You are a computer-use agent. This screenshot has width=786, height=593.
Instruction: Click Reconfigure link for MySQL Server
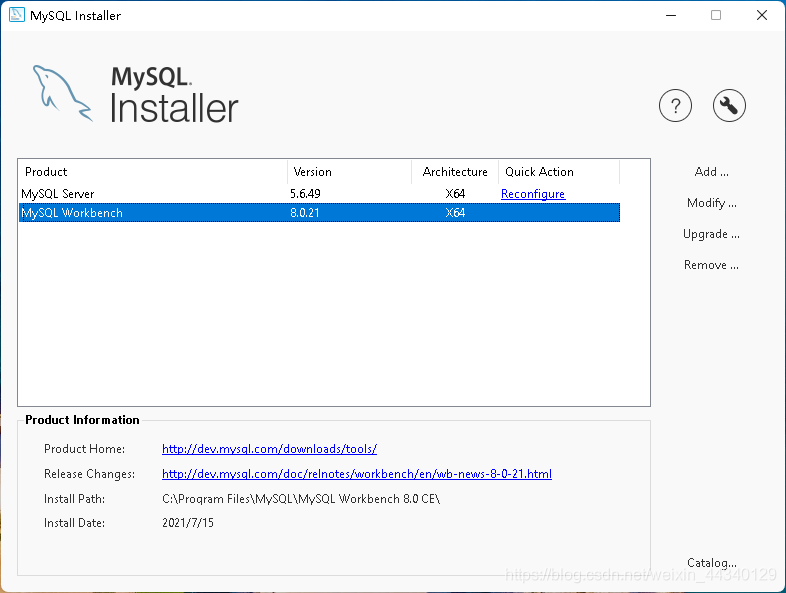click(533, 194)
